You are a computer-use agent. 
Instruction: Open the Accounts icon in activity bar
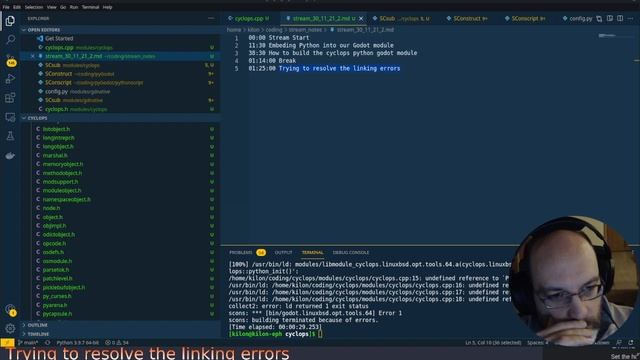click(x=10, y=309)
